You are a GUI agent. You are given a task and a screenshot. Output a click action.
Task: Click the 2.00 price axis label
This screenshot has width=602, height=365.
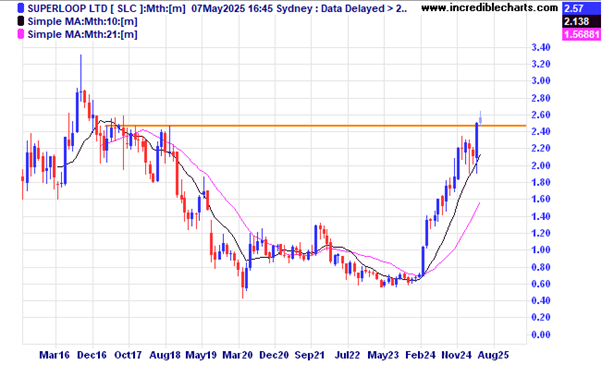pos(541,165)
